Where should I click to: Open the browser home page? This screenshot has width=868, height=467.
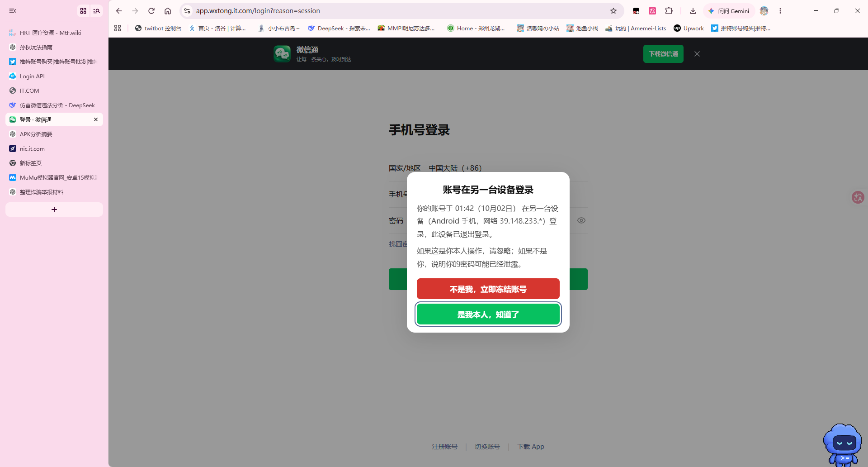[168, 11]
